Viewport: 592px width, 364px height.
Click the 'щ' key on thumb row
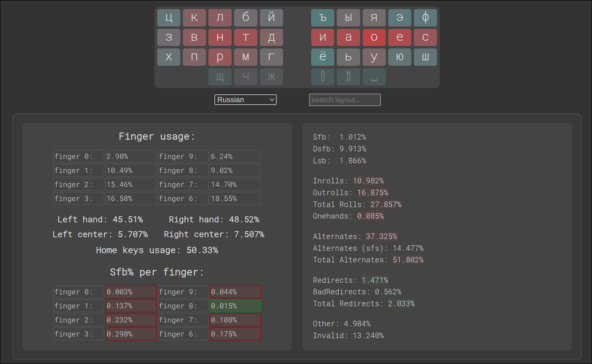pyautogui.click(x=220, y=77)
